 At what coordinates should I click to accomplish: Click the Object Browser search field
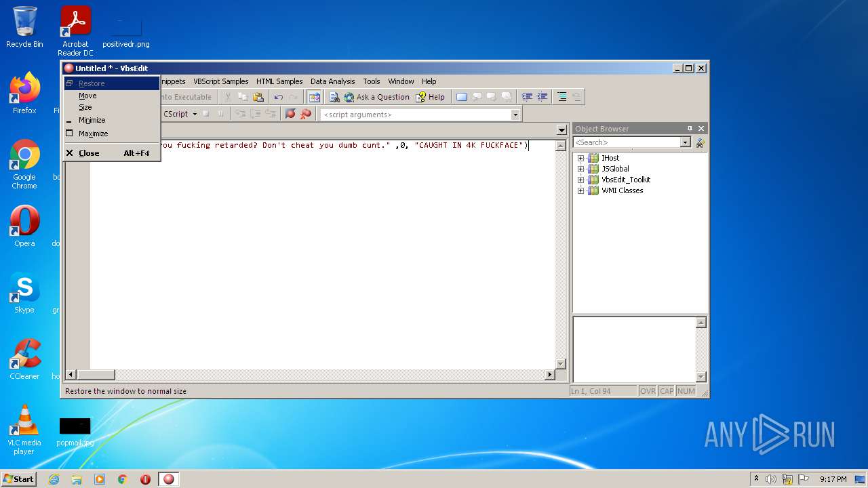coord(627,142)
